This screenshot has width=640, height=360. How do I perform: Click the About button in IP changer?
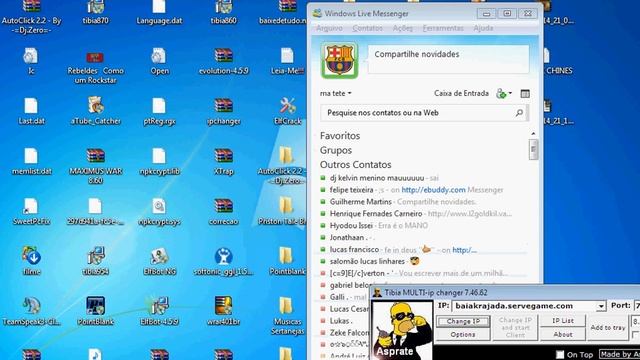pyautogui.click(x=563, y=334)
